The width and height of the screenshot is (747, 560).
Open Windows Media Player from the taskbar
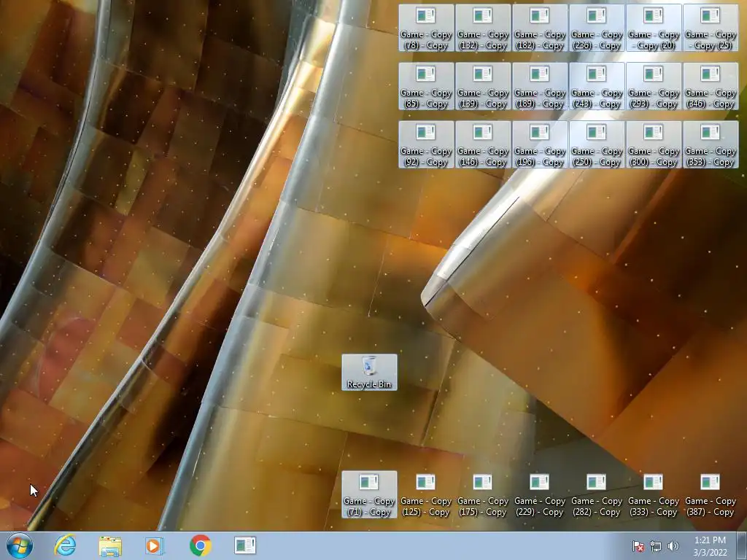tap(155, 545)
